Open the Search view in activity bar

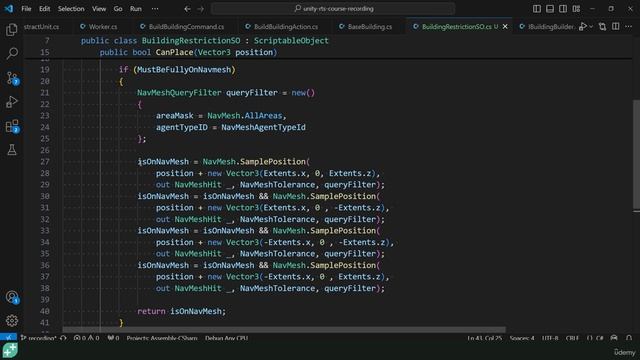(x=12, y=53)
